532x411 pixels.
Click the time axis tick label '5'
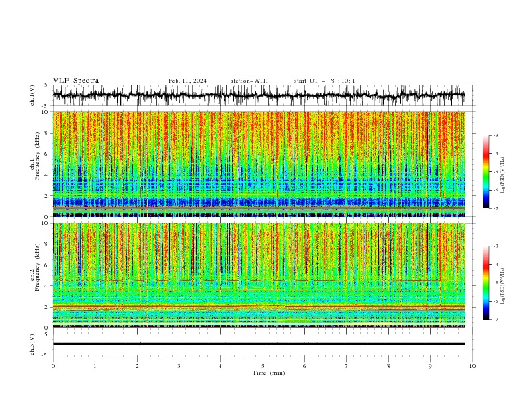coord(263,366)
